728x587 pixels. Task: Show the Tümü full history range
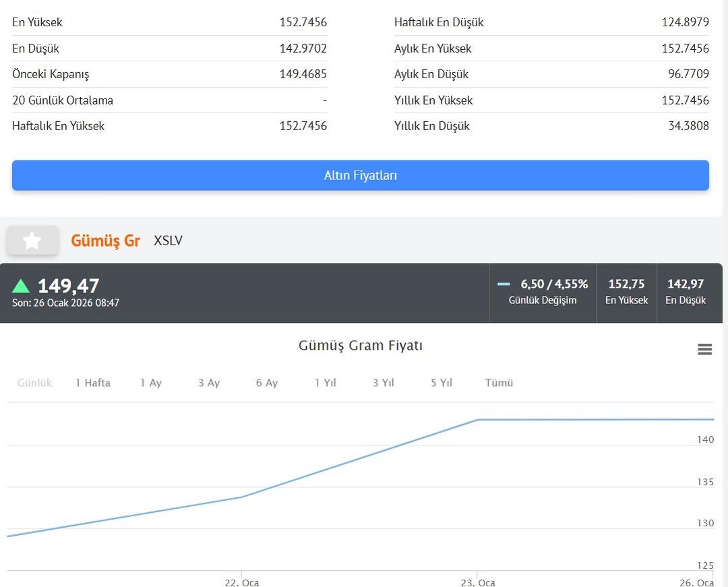coord(499,383)
